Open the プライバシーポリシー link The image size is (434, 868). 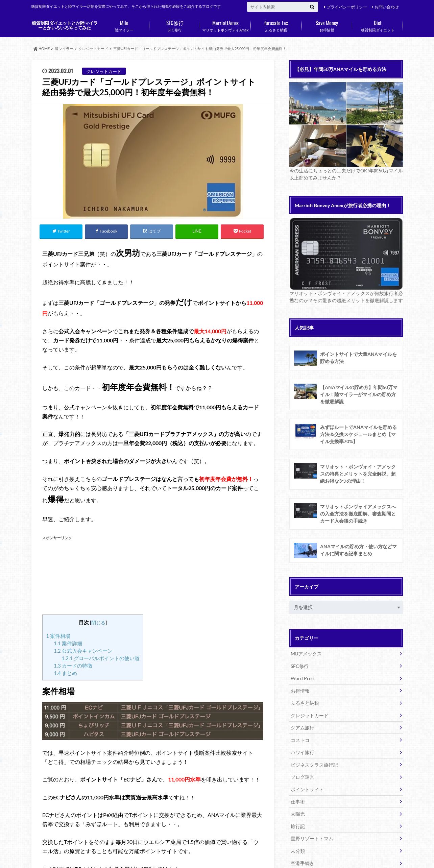(345, 7)
